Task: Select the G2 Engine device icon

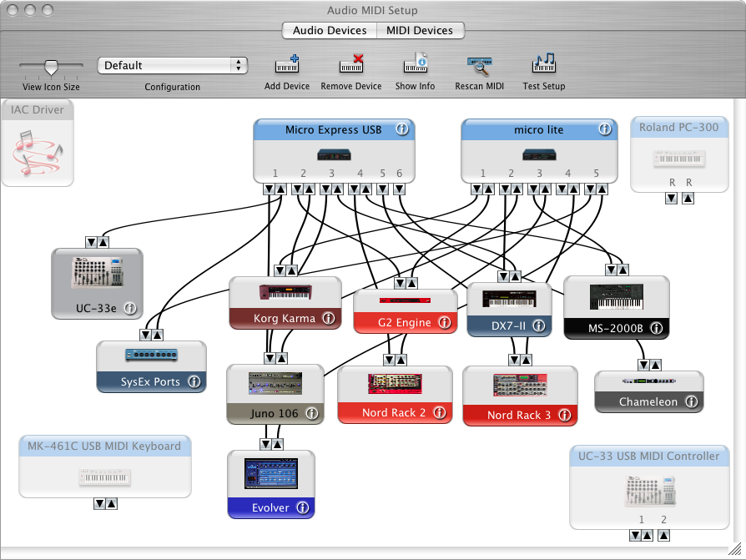Action: tap(405, 300)
